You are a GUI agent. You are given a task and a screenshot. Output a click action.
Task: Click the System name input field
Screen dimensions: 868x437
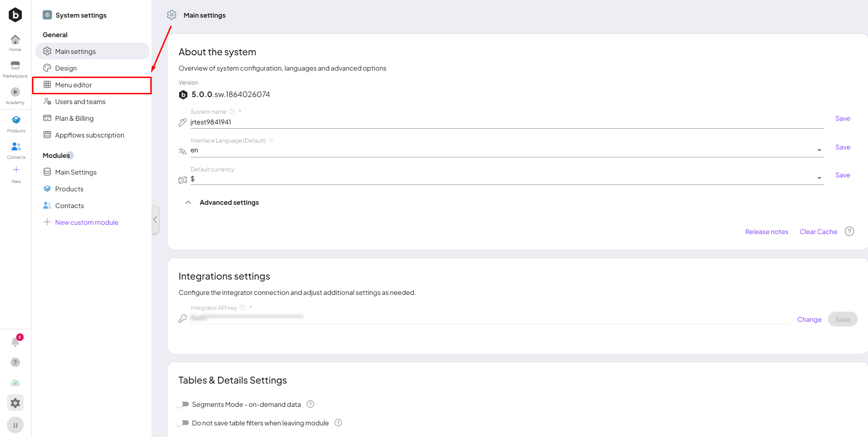tap(506, 122)
